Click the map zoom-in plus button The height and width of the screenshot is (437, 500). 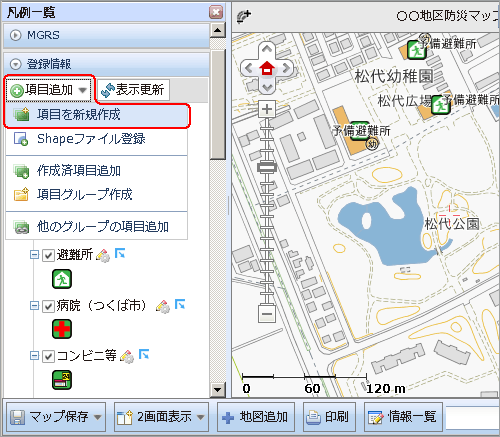point(267,109)
